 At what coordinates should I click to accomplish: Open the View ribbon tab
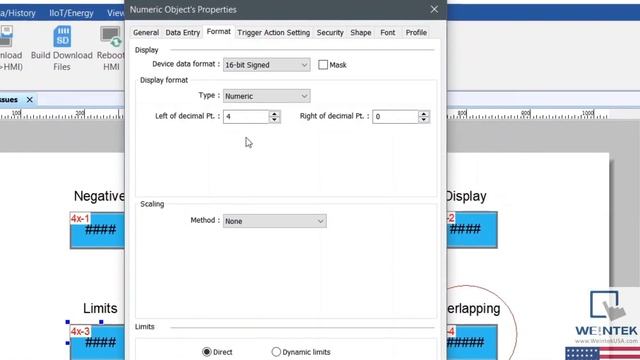(116, 13)
